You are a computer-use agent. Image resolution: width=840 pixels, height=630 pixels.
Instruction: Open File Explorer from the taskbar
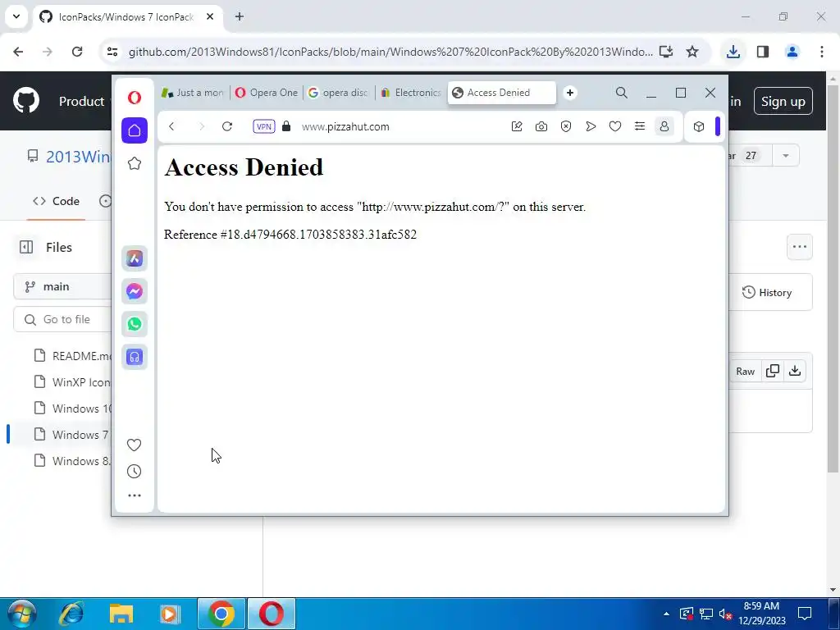coord(121,614)
